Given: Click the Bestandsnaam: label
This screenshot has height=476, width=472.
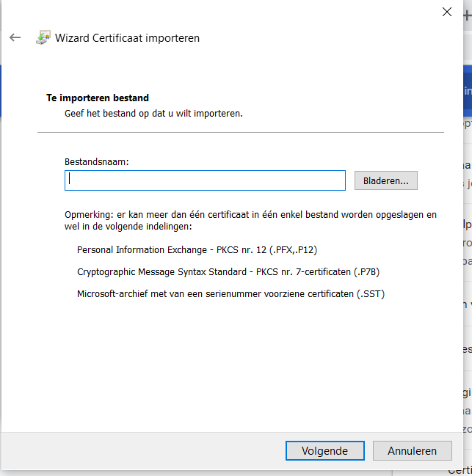Looking at the screenshot, I should [97, 161].
